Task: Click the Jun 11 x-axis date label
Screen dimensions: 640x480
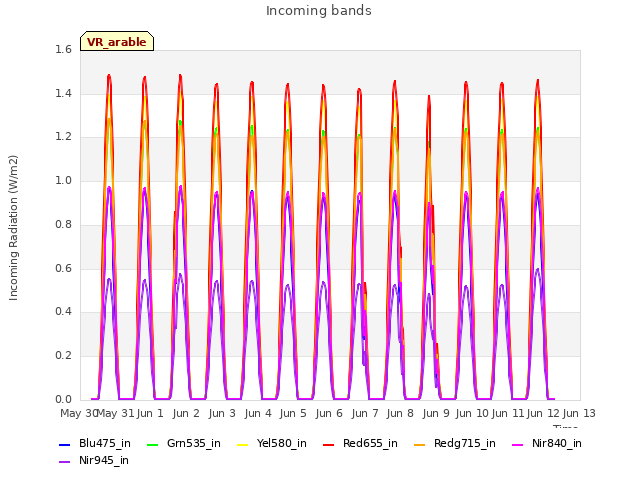Action: click(508, 413)
